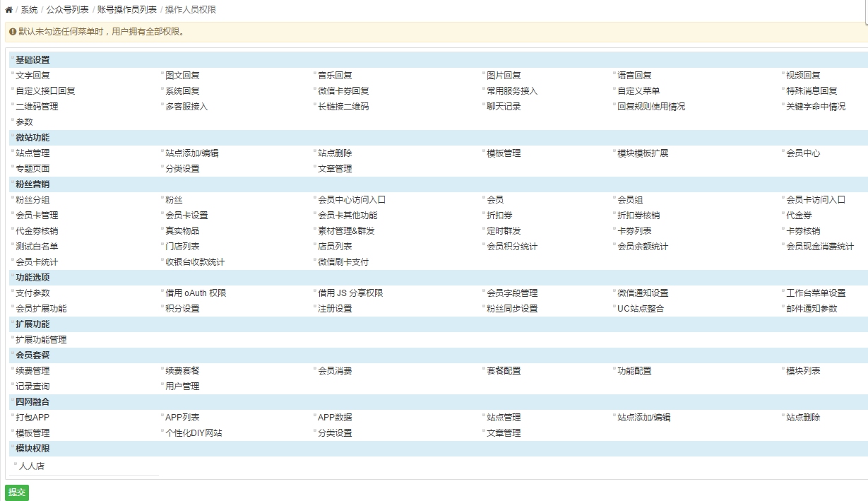The height and width of the screenshot is (501, 868).
Task: Enable 特殊消息回复 permission
Action: tap(783, 89)
